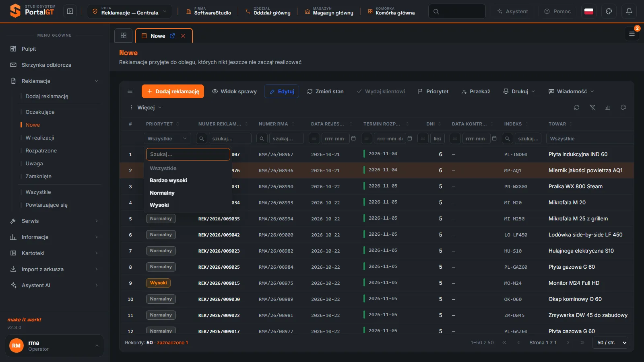Open the global search box

(457, 11)
